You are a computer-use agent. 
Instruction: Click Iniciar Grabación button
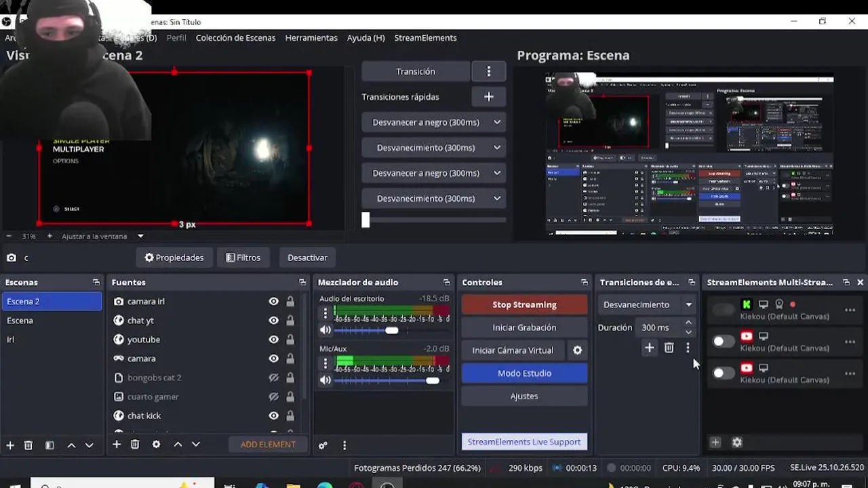click(x=524, y=327)
